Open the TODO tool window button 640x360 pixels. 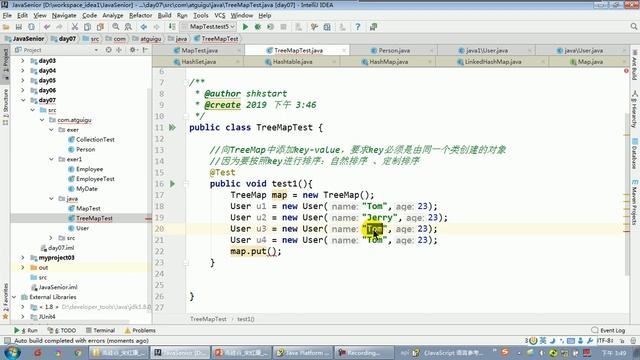point(62,330)
